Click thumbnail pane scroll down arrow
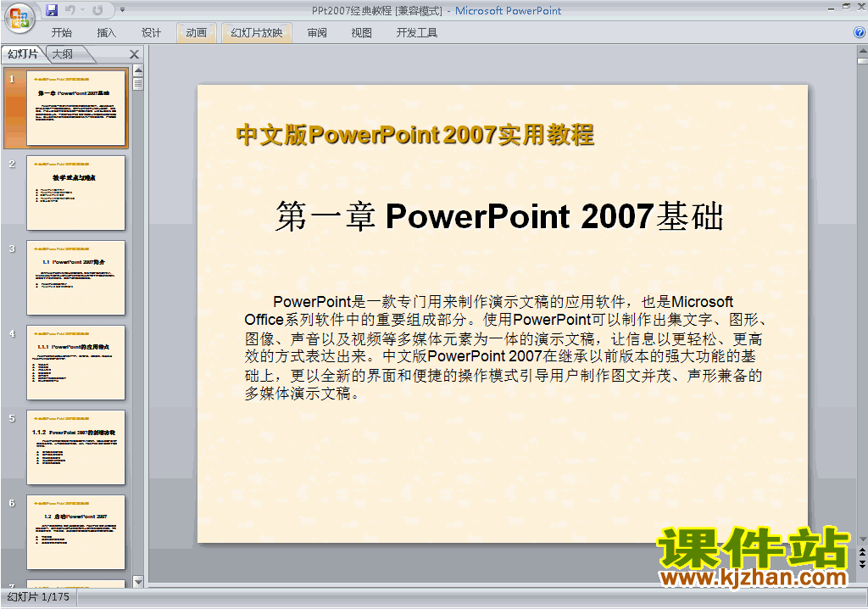This screenshot has width=868, height=609. pyautogui.click(x=138, y=581)
